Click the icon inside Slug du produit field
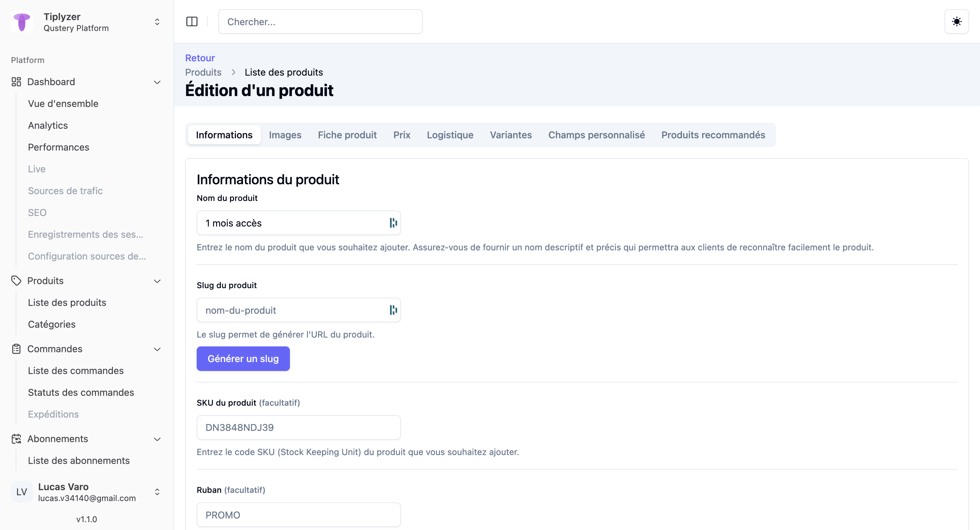This screenshot has height=530, width=980. coord(393,310)
